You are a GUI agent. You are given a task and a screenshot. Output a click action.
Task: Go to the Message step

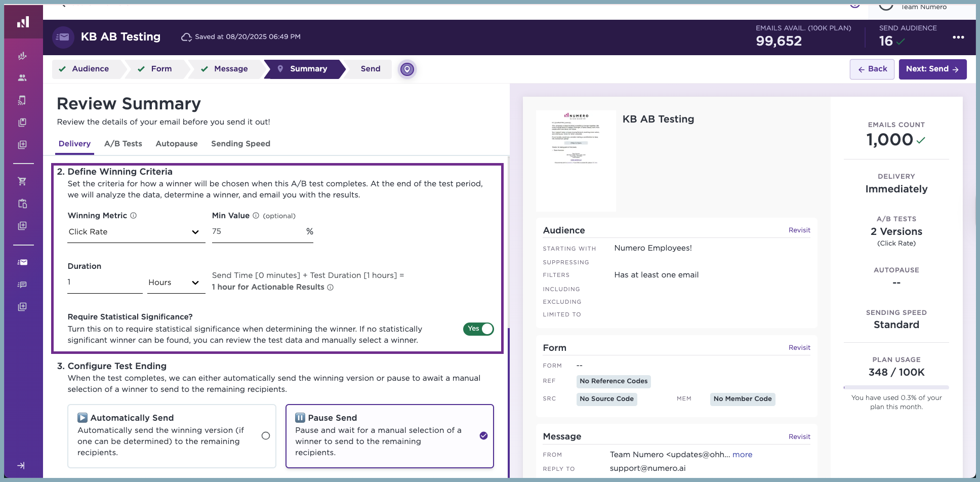[226, 69]
